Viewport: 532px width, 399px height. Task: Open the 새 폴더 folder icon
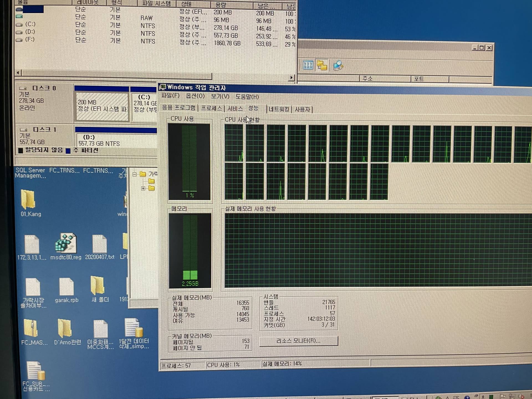click(98, 285)
